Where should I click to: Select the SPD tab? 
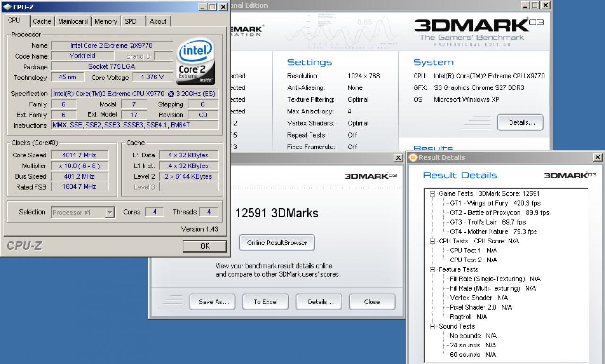tap(130, 21)
